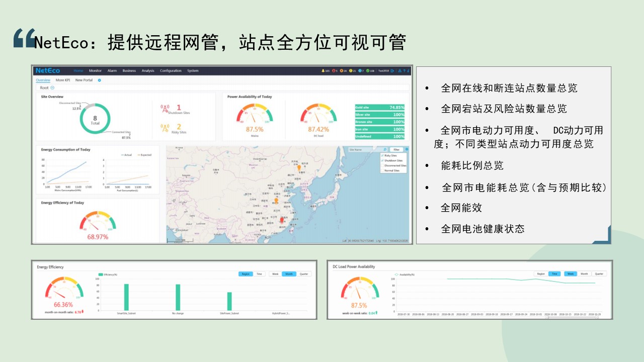
Task: Click the SmartSite_Subnet bar
Action: [x=126, y=297]
